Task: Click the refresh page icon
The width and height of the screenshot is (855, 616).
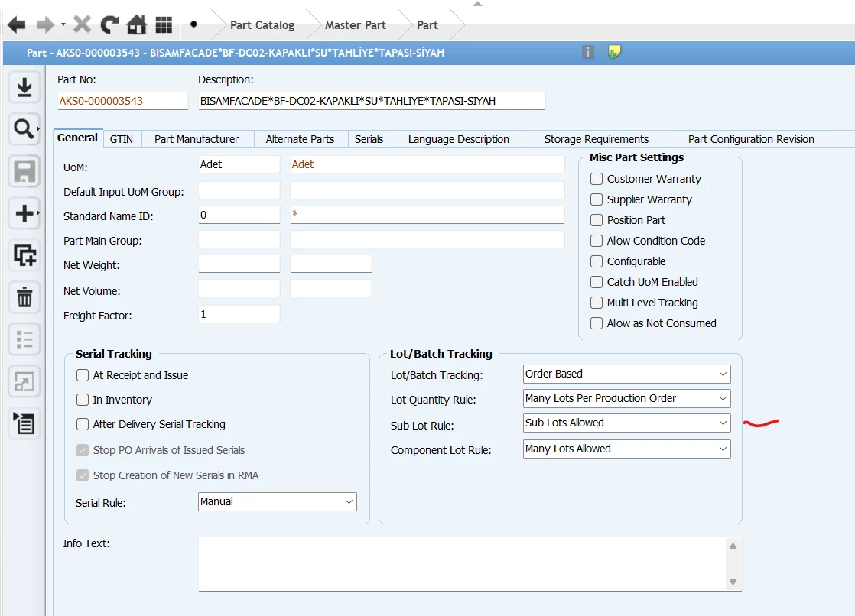Action: [x=109, y=25]
